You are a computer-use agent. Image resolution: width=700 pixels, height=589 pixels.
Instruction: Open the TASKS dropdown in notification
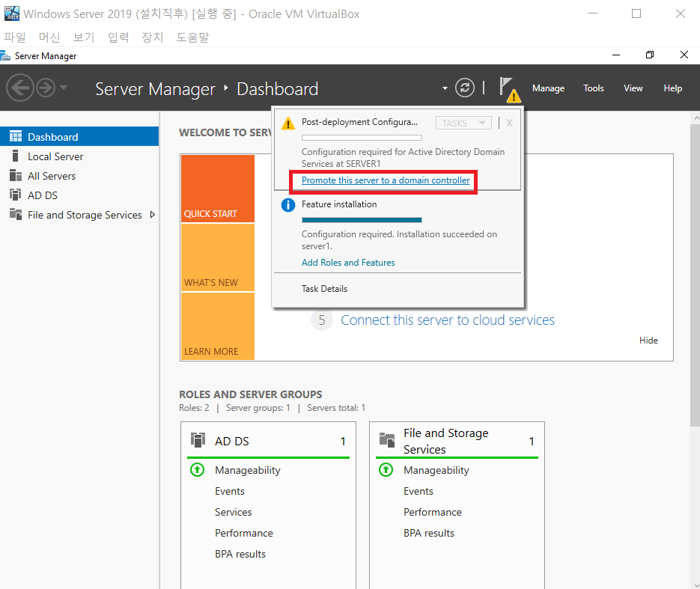pos(463,123)
